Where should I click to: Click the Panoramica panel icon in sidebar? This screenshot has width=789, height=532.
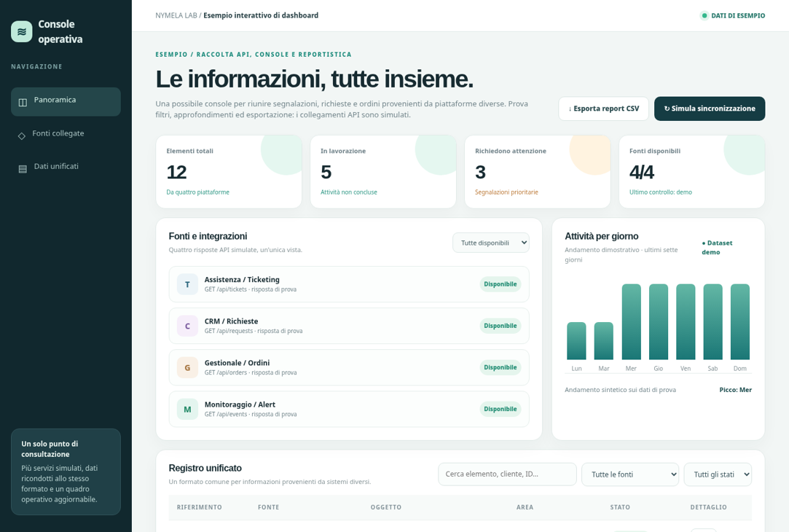[x=23, y=102]
